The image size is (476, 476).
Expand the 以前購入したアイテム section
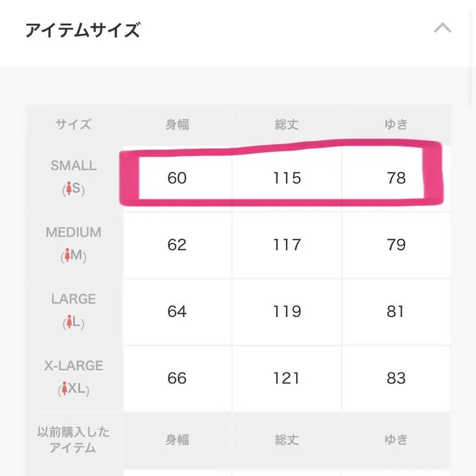74,440
